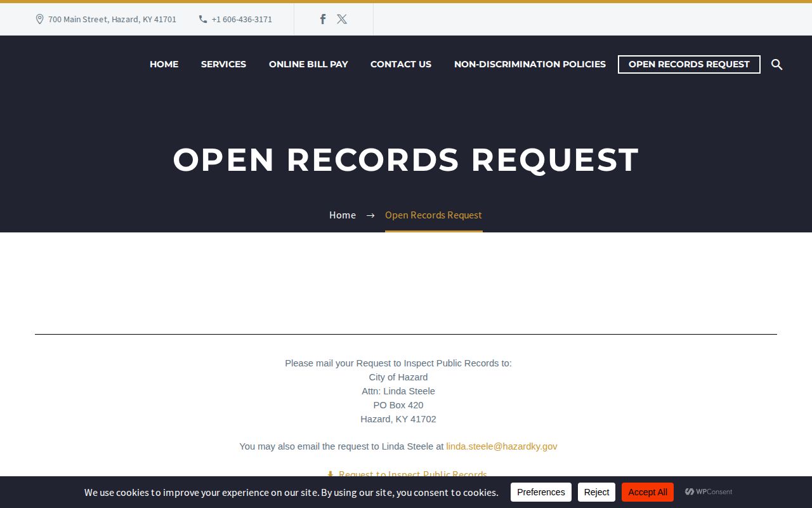Click the 'City of Hazard' line
This screenshot has height=508, width=812.
(x=398, y=377)
